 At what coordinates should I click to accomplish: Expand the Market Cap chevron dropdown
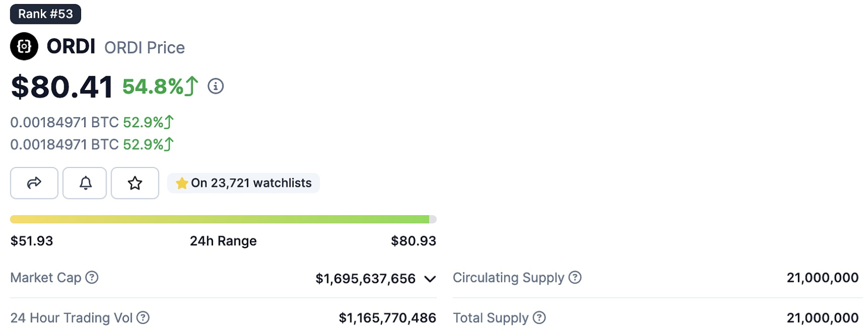coord(430,279)
